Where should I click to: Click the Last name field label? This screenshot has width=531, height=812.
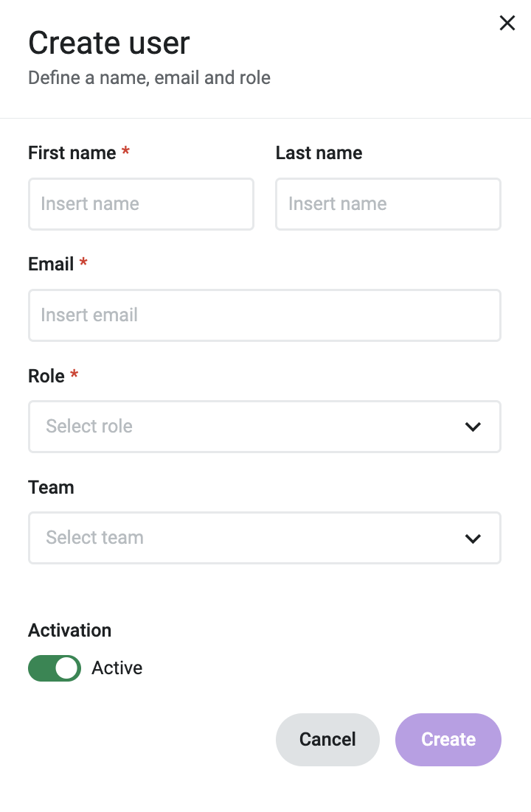(x=319, y=153)
